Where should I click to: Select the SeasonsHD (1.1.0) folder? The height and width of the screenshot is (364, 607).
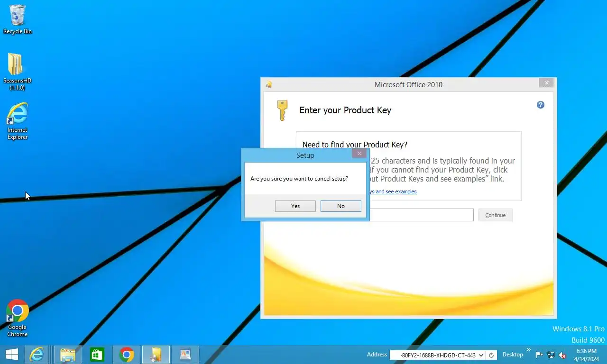click(x=18, y=72)
